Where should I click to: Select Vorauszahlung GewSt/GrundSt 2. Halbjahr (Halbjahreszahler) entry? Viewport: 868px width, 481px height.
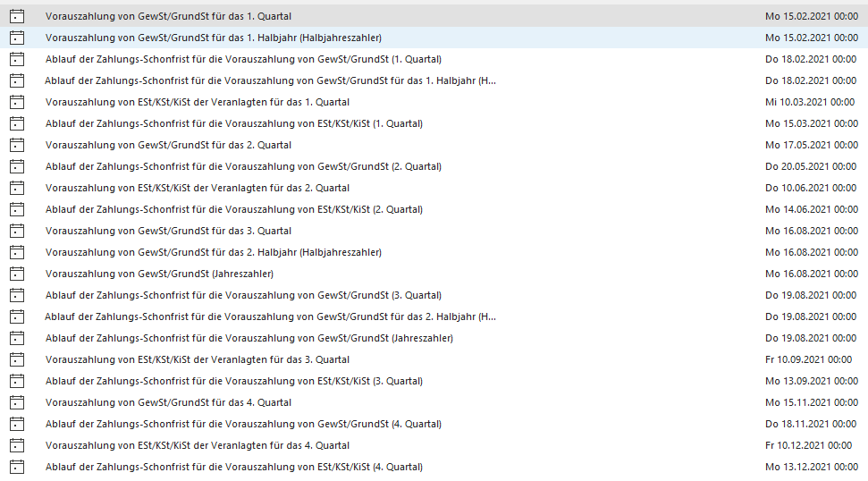[x=214, y=252]
